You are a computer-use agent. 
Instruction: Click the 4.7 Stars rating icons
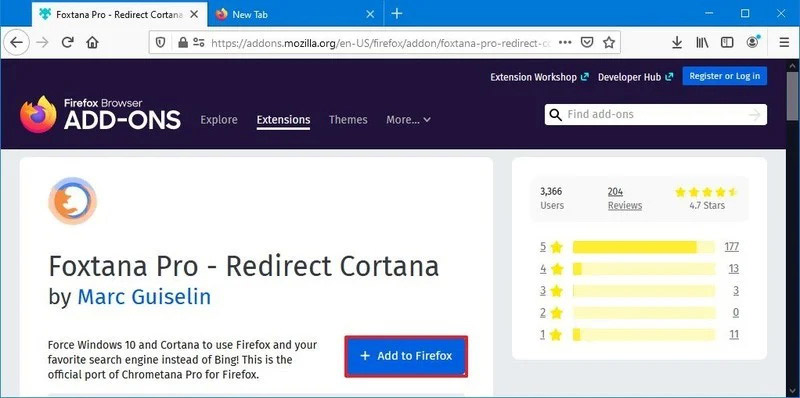pos(706,192)
